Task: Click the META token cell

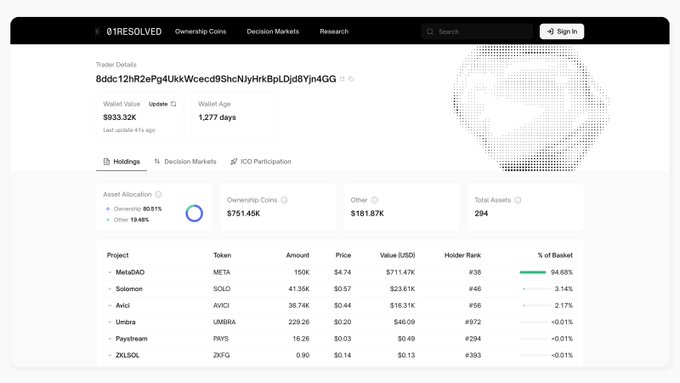Action: 222,272
